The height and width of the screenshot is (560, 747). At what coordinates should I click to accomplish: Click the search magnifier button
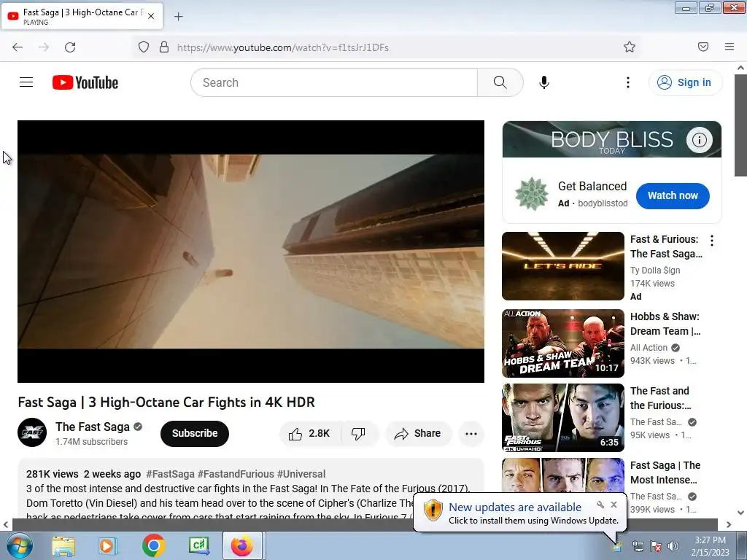coord(500,82)
